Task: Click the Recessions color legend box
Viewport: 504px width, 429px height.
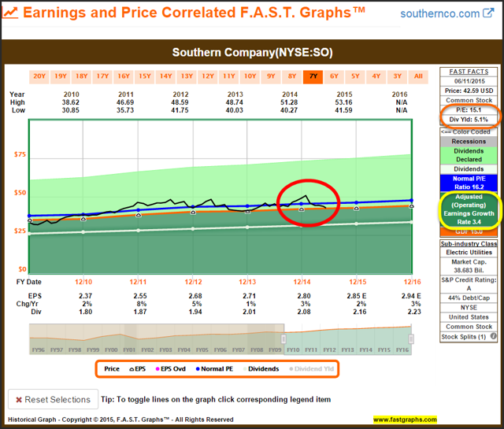Action: (x=469, y=142)
